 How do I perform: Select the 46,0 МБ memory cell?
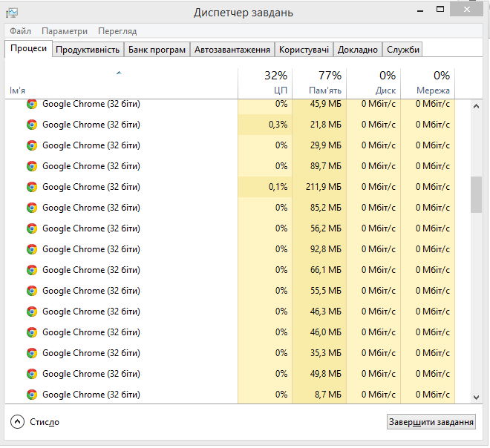(319, 332)
